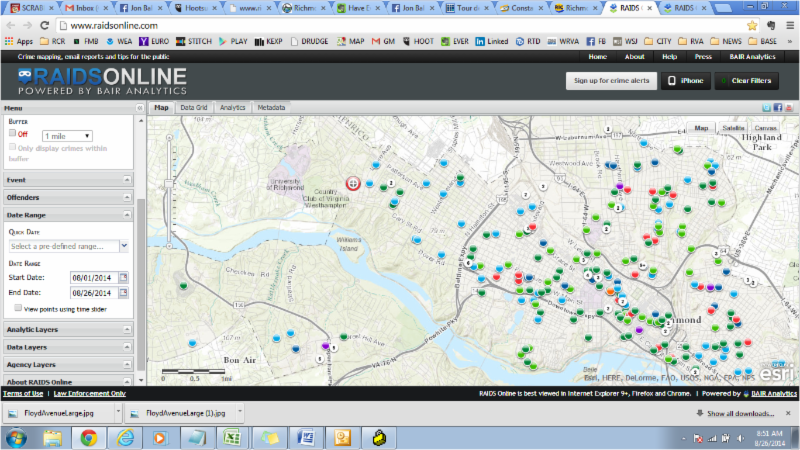Enable View points using time slider
800x450 pixels.
[x=12, y=309]
